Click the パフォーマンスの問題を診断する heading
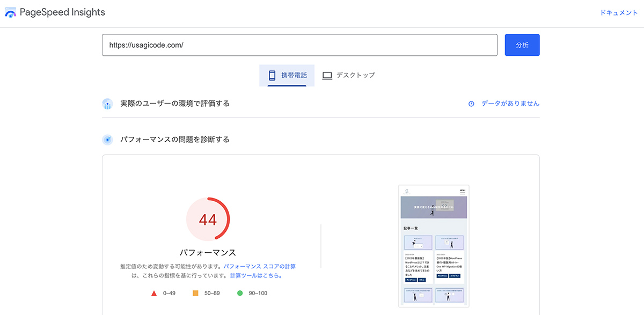Viewport: 644px width, 315px height. click(175, 140)
